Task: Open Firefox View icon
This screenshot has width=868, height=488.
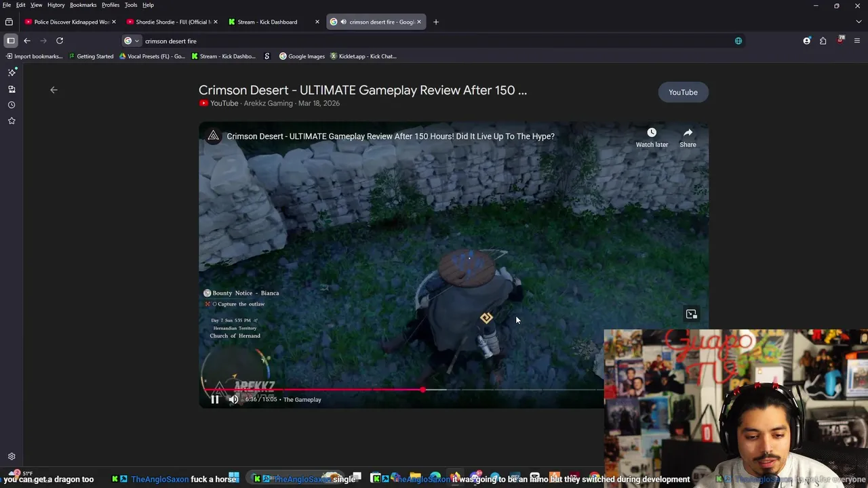Action: point(9,22)
